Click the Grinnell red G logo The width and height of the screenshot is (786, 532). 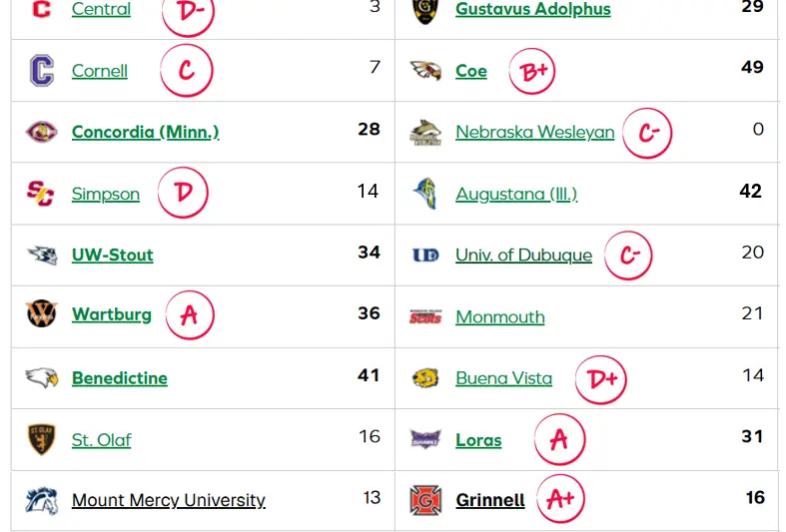[425, 500]
